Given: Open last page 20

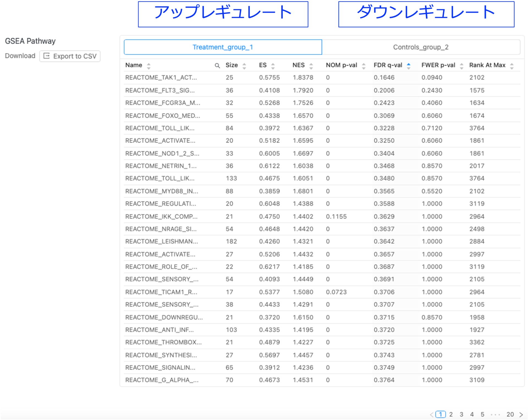Looking at the screenshot, I should tap(510, 414).
